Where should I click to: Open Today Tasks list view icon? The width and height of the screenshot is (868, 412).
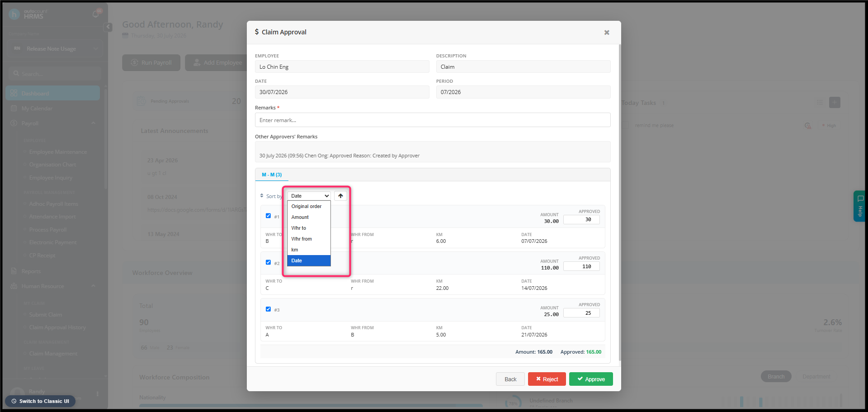point(820,103)
